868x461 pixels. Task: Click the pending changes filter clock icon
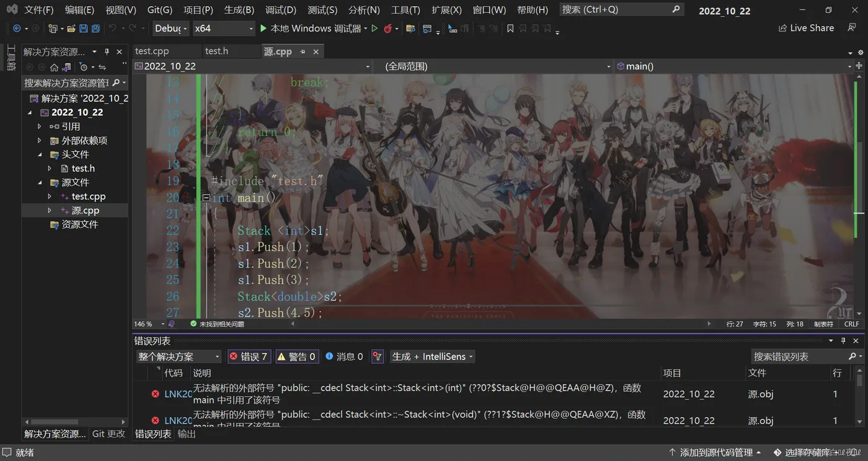click(x=84, y=67)
